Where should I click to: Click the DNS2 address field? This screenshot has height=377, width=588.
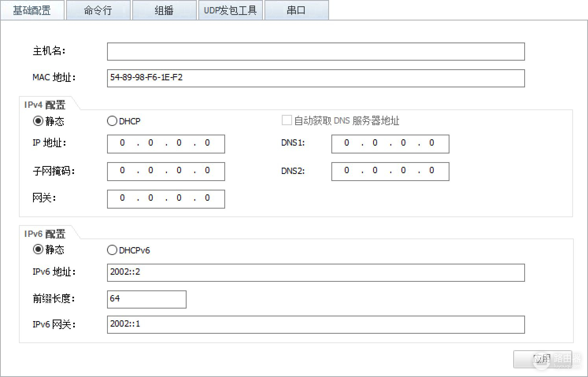click(390, 171)
